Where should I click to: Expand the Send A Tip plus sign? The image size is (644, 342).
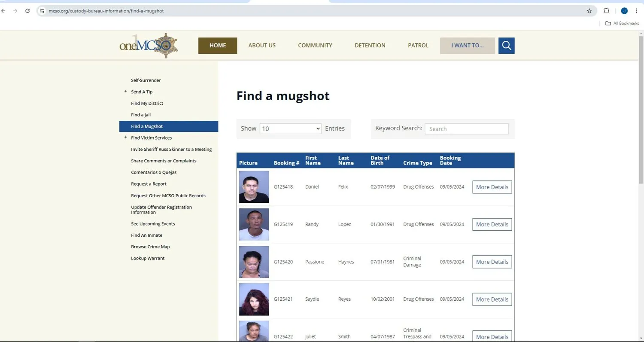pyautogui.click(x=126, y=92)
